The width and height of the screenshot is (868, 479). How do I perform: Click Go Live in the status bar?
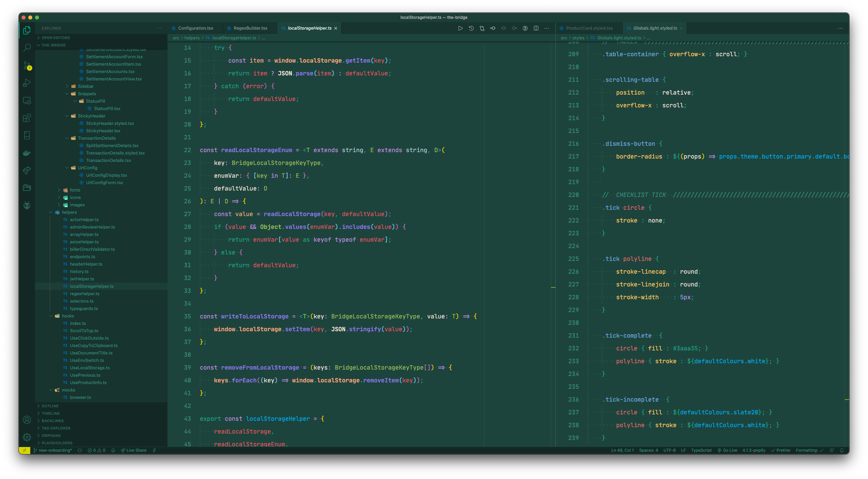click(x=728, y=450)
